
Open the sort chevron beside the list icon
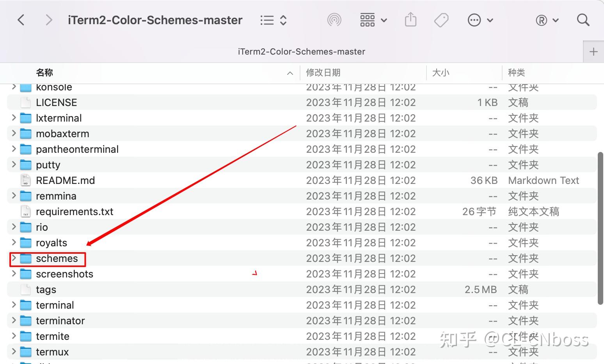tap(284, 20)
